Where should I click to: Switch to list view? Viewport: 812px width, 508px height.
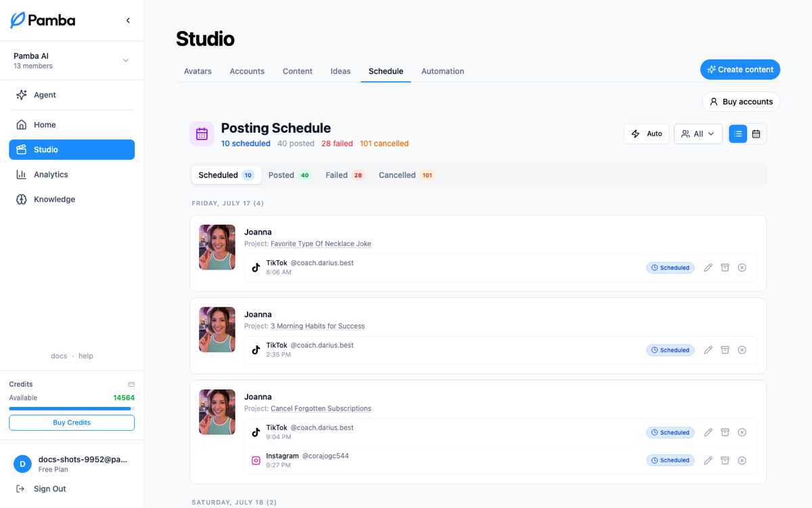(x=738, y=134)
